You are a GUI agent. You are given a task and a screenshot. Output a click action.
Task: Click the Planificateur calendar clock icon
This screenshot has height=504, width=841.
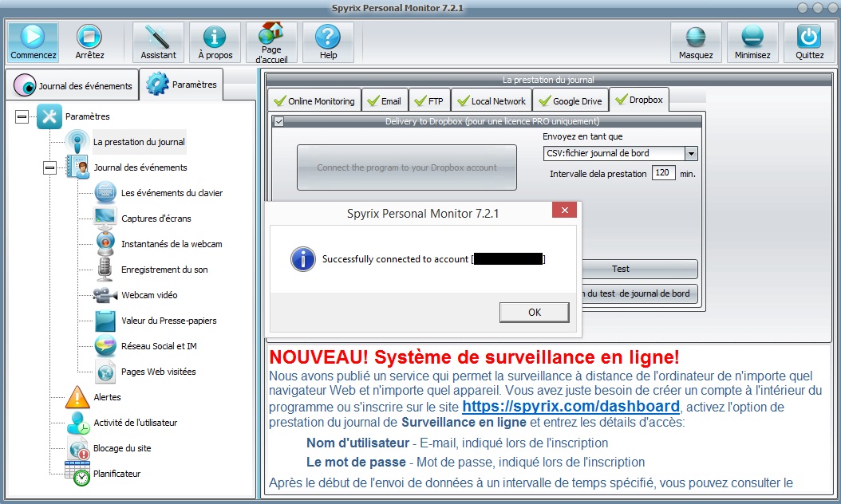click(77, 474)
